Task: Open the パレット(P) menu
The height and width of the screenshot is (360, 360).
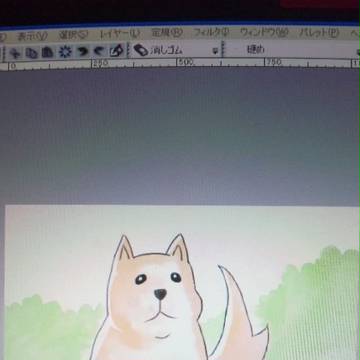Action: pyautogui.click(x=319, y=33)
